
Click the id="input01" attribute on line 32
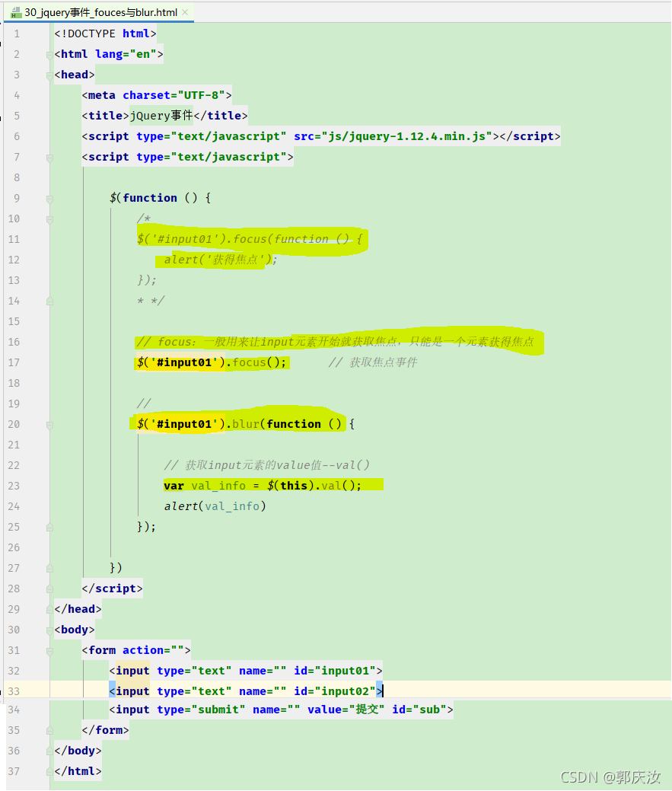click(x=335, y=671)
